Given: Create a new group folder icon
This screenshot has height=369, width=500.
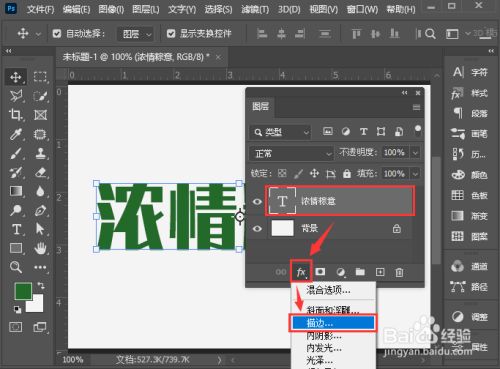Looking at the screenshot, I should point(360,272).
